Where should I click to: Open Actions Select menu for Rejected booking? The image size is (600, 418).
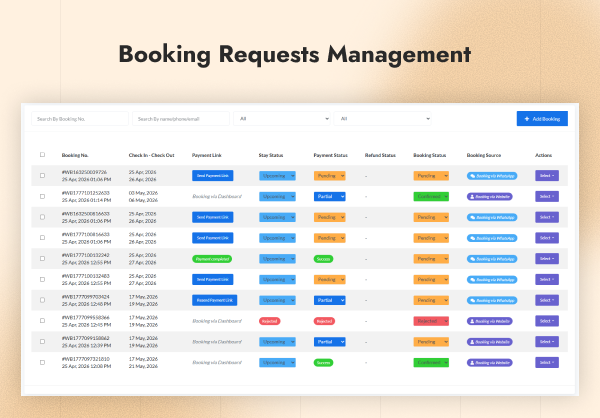(x=547, y=321)
